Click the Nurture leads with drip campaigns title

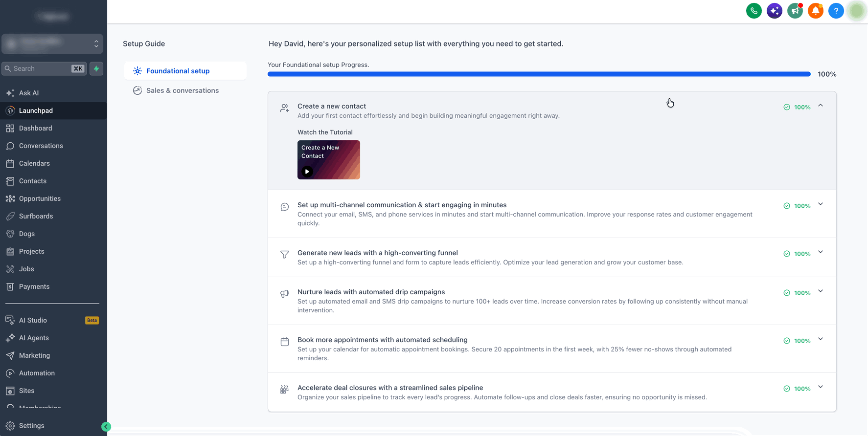371,292
